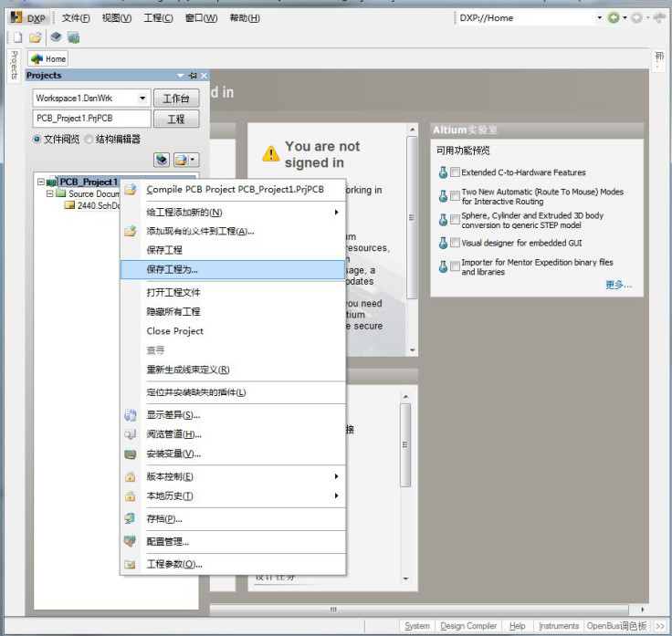Click the 工程参数 options icon
Screen dimensions: 672x636
tap(131, 564)
